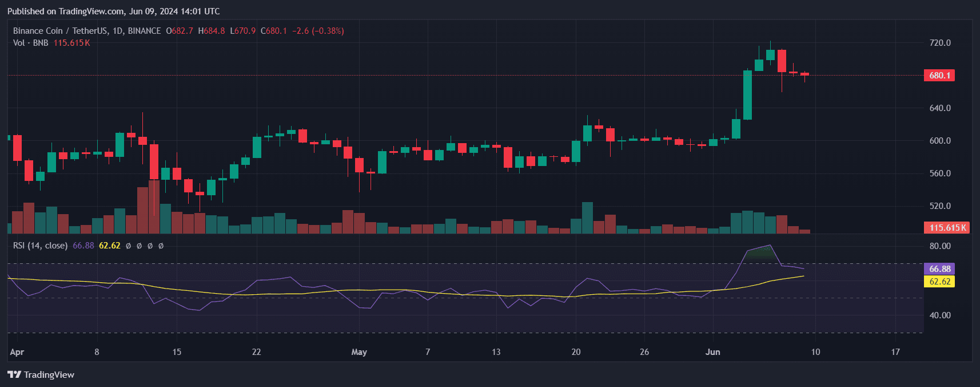Click the 80.00 RSI scale label

[x=940, y=246]
